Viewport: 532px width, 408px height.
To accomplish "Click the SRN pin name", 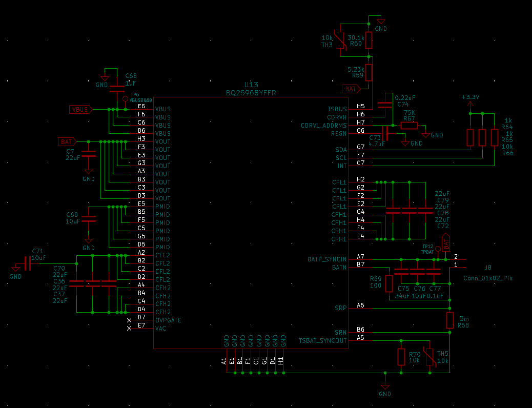I will (x=341, y=333).
